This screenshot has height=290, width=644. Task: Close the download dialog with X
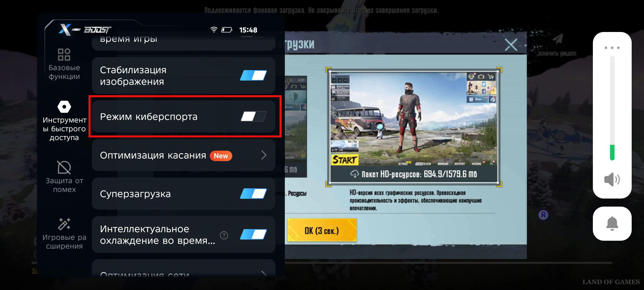[x=511, y=45]
